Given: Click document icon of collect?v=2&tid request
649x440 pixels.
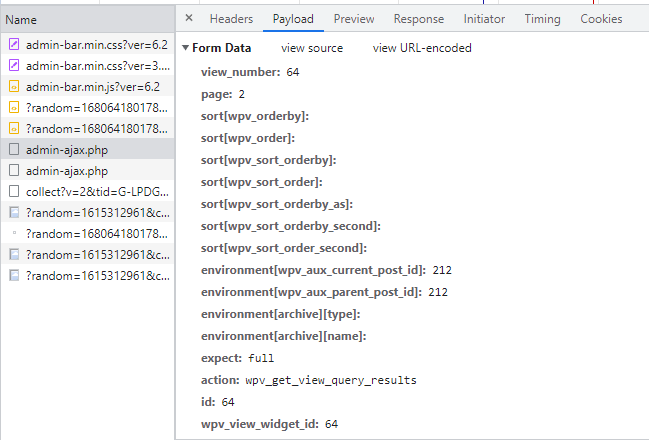Looking at the screenshot, I should (x=14, y=191).
